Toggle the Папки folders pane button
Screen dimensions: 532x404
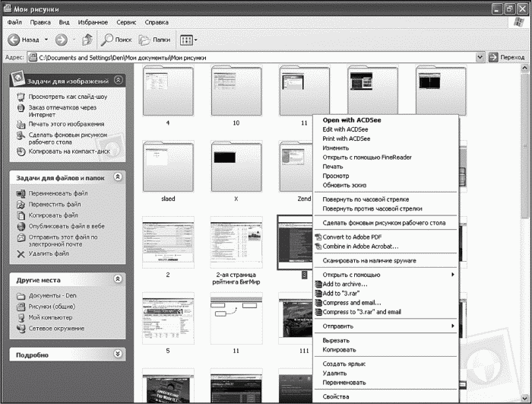coord(154,40)
